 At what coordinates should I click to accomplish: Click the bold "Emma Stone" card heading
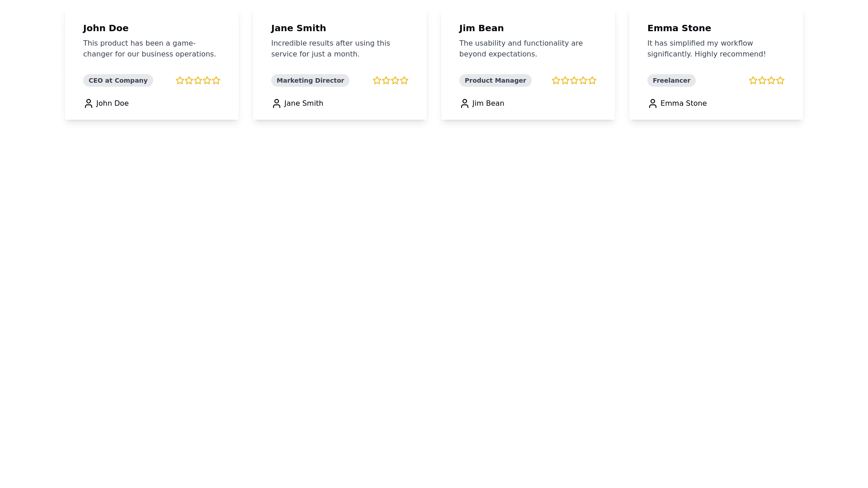[679, 28]
